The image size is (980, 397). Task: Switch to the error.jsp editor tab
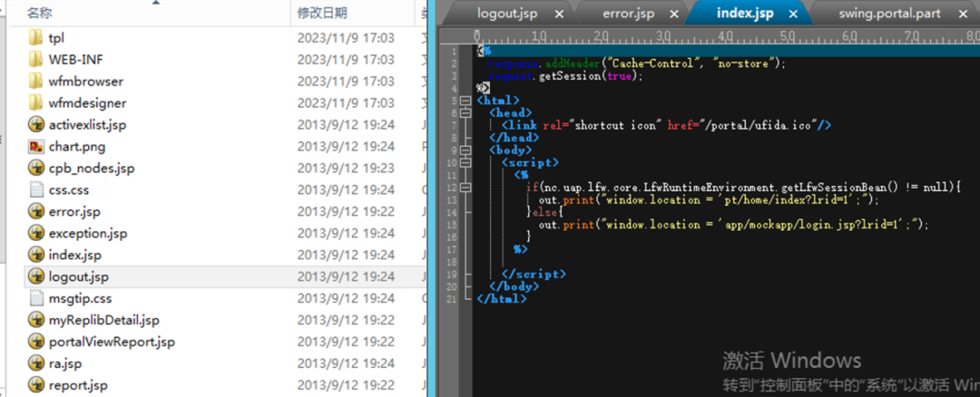[631, 14]
